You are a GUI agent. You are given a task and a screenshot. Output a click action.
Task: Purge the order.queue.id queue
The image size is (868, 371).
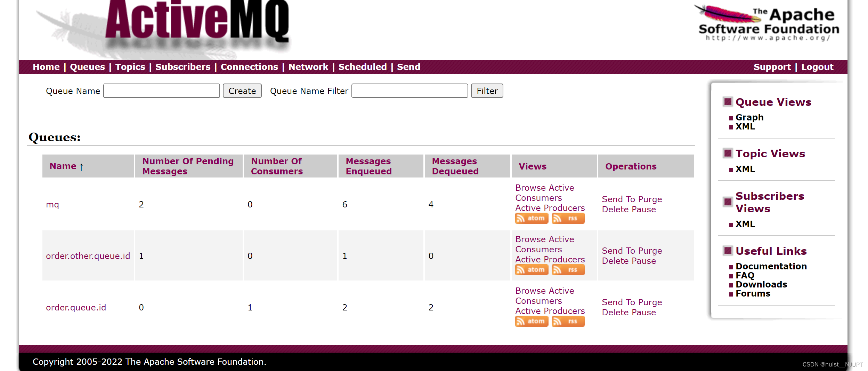click(650, 302)
